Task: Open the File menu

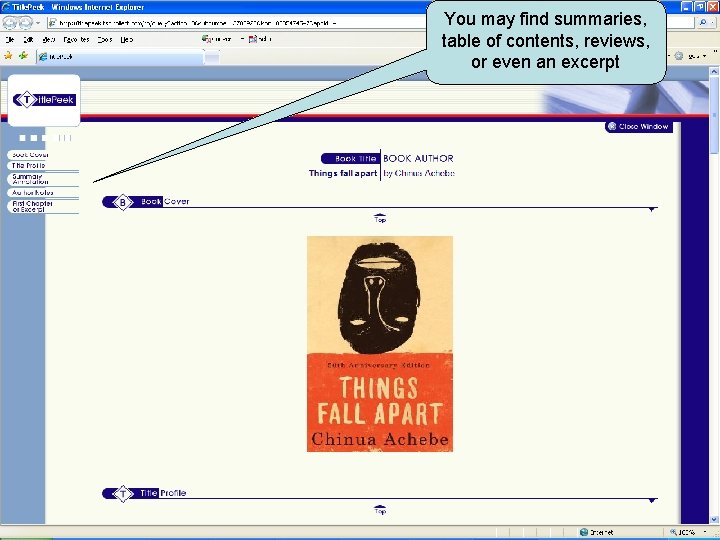Action: click(x=10, y=39)
